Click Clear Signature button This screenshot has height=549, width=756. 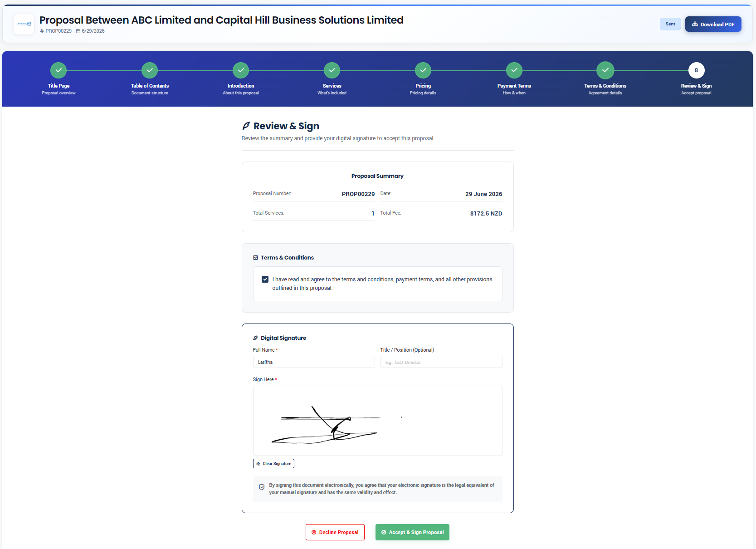[273, 463]
